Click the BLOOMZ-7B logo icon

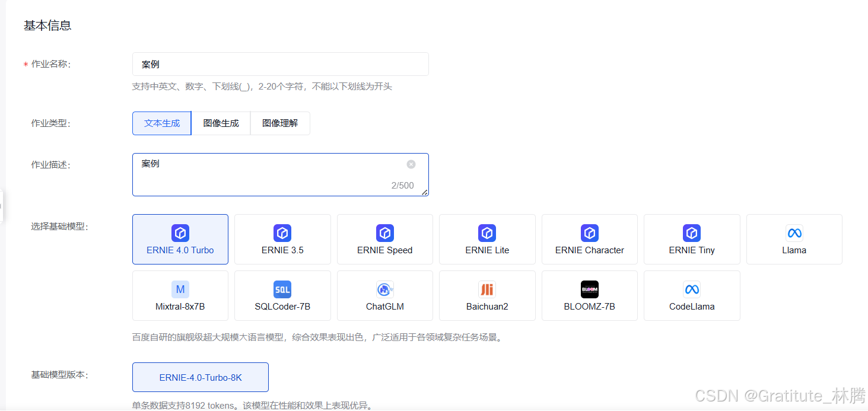[x=590, y=289]
